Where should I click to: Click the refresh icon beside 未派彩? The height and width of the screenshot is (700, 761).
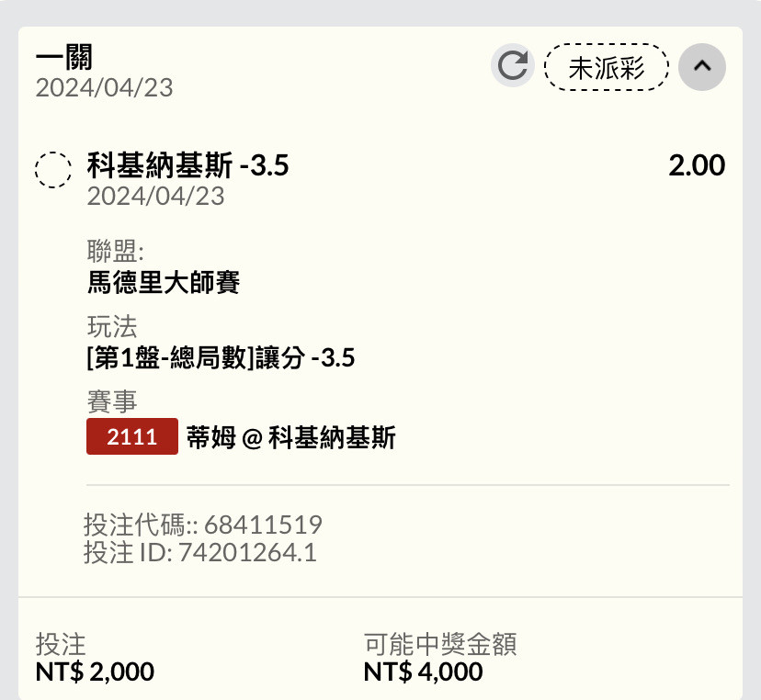[x=513, y=65]
